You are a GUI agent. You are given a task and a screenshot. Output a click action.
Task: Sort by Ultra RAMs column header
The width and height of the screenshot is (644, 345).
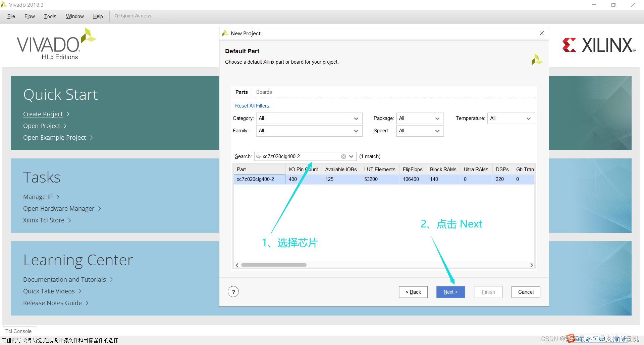(x=476, y=169)
